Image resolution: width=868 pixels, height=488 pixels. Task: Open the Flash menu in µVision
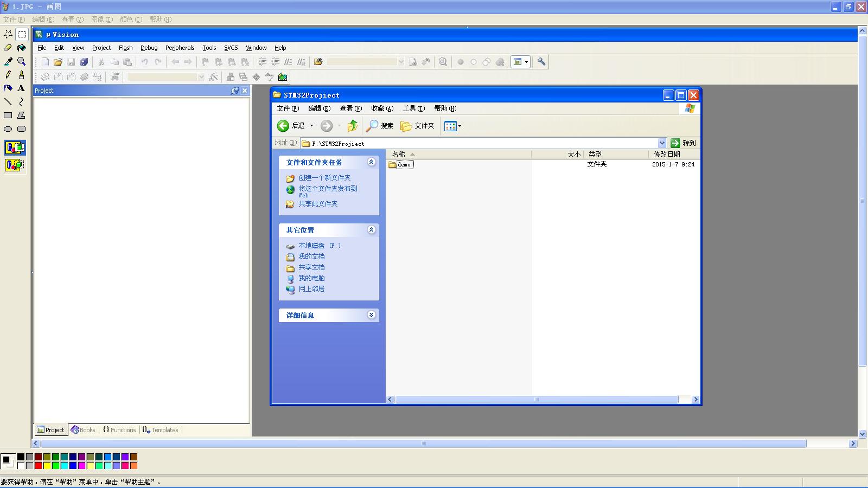tap(126, 48)
